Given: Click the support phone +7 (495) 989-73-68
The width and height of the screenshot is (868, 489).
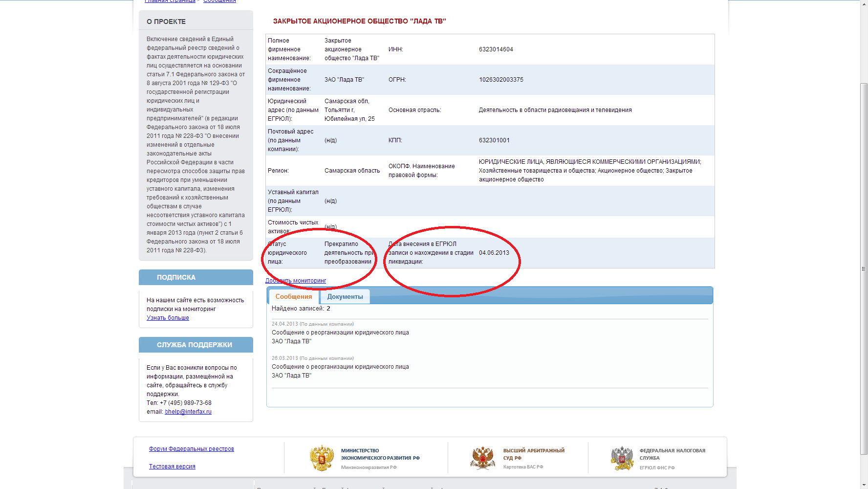Looking at the screenshot, I should pyautogui.click(x=186, y=403).
